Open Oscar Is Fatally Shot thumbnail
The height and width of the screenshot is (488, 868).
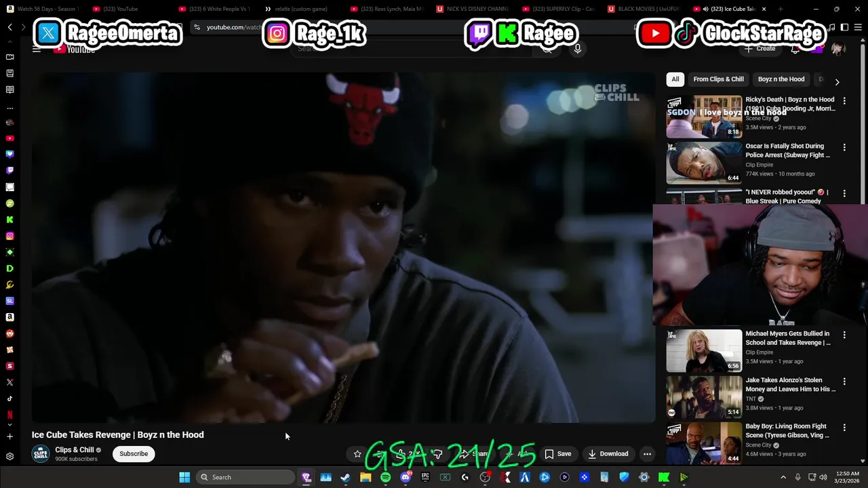[704, 163]
